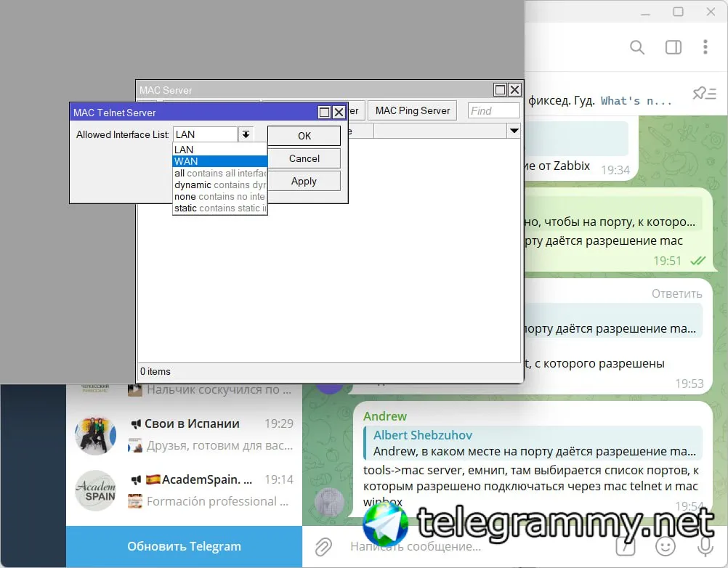Apply MAC Telnet Server settings
The height and width of the screenshot is (568, 728).
(x=304, y=182)
